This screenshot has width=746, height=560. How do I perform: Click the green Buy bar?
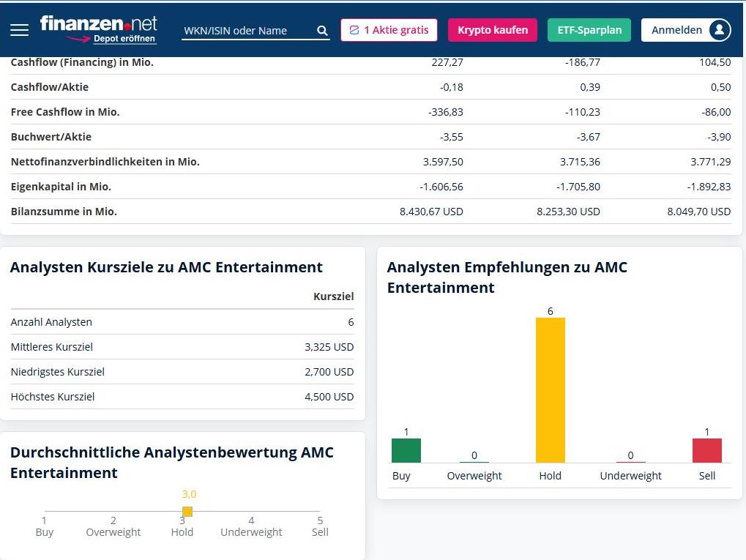tap(406, 449)
